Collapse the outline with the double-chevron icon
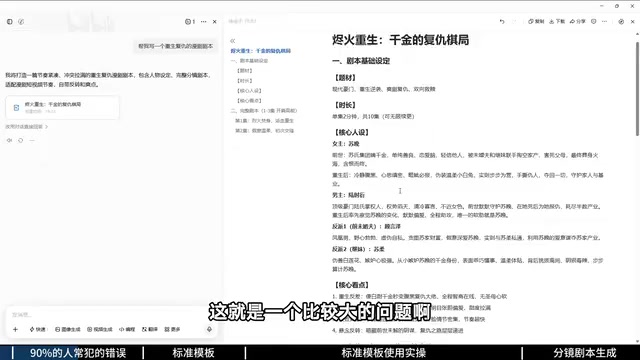Image resolution: width=640 pixels, height=360 pixels. pyautogui.click(x=233, y=41)
